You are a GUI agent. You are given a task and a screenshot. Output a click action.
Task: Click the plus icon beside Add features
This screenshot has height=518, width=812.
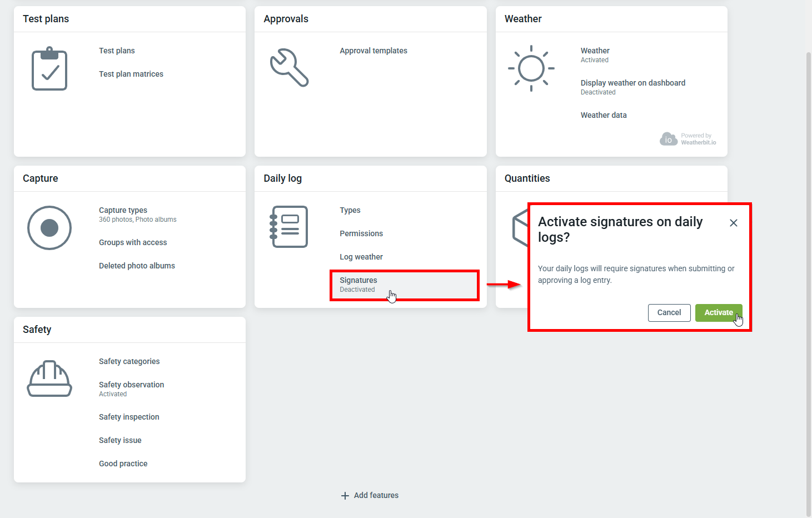pyautogui.click(x=345, y=495)
